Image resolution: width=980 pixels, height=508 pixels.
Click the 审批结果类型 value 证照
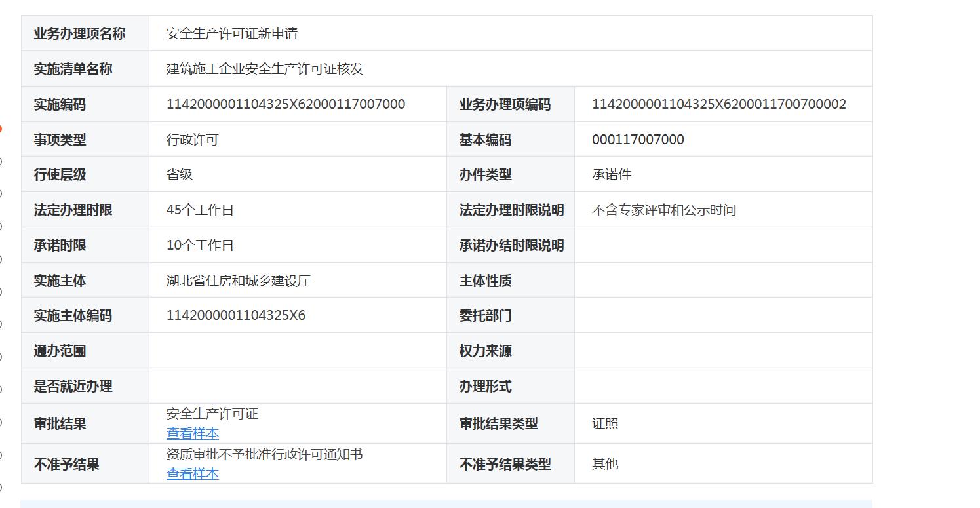tap(605, 423)
